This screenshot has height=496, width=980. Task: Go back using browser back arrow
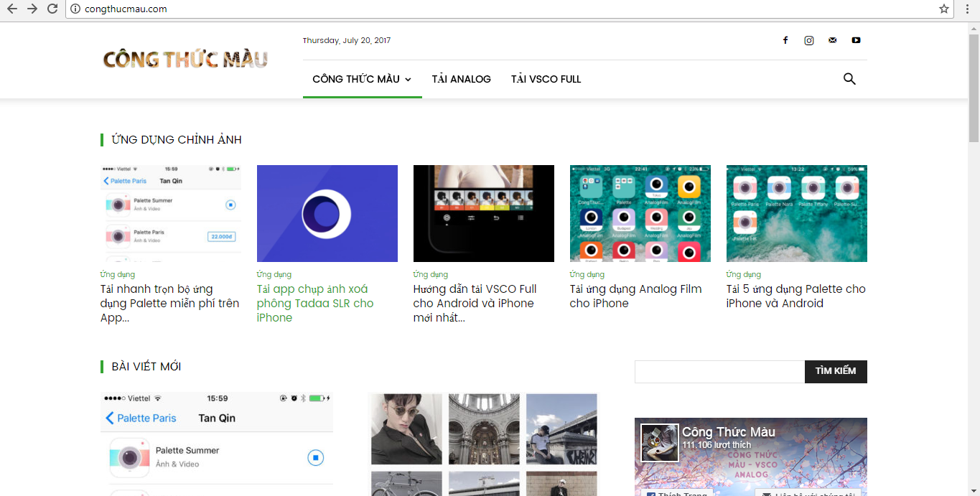point(11,9)
